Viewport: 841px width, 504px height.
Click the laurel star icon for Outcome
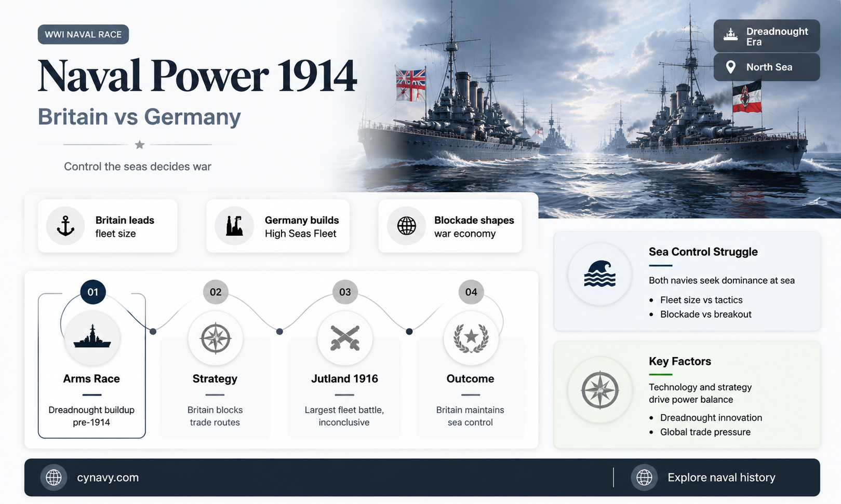(471, 338)
